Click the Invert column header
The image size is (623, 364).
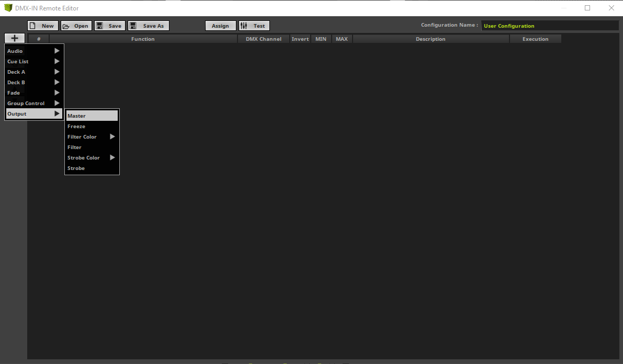[300, 39]
